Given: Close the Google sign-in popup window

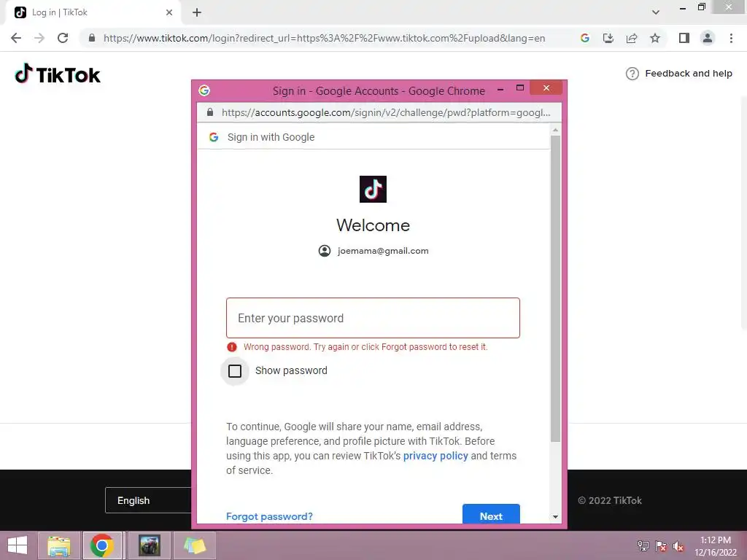Looking at the screenshot, I should point(546,88).
